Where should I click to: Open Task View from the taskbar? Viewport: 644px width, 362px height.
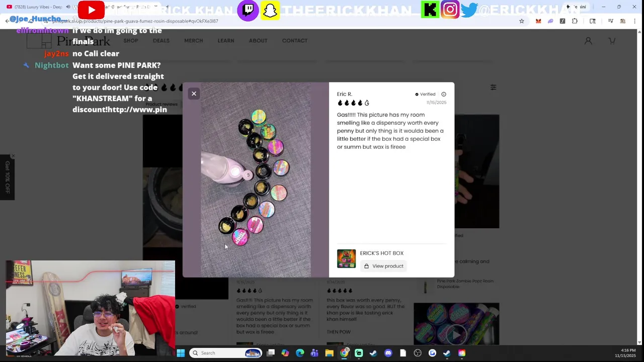271,353
